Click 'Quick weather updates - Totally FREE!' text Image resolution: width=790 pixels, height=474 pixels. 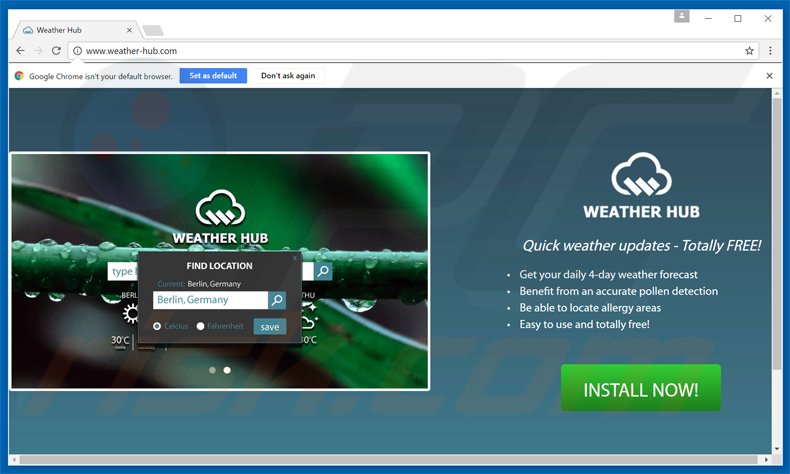(641, 246)
